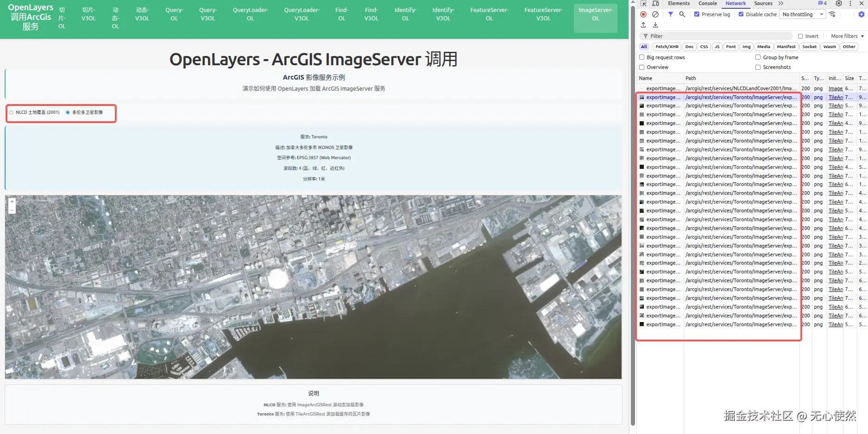This screenshot has width=868, height=434.
Task: Zoom in the map with plus button
Action: (x=12, y=201)
